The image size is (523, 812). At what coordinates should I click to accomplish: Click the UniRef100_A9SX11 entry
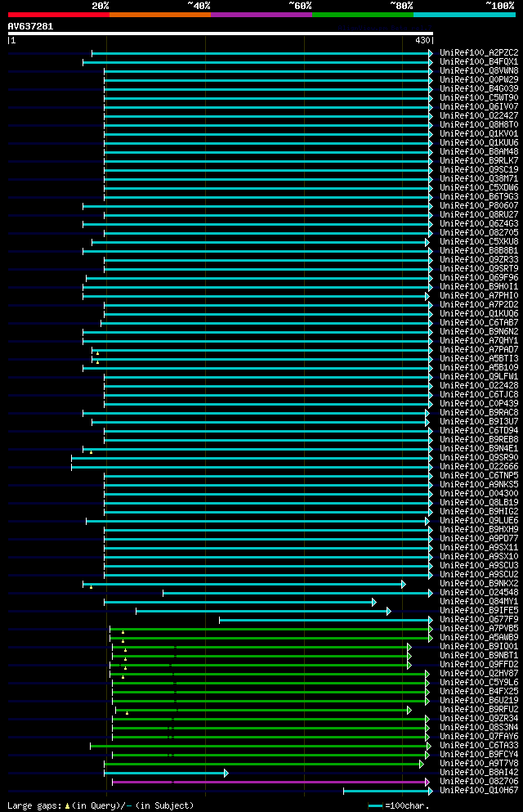(x=479, y=548)
